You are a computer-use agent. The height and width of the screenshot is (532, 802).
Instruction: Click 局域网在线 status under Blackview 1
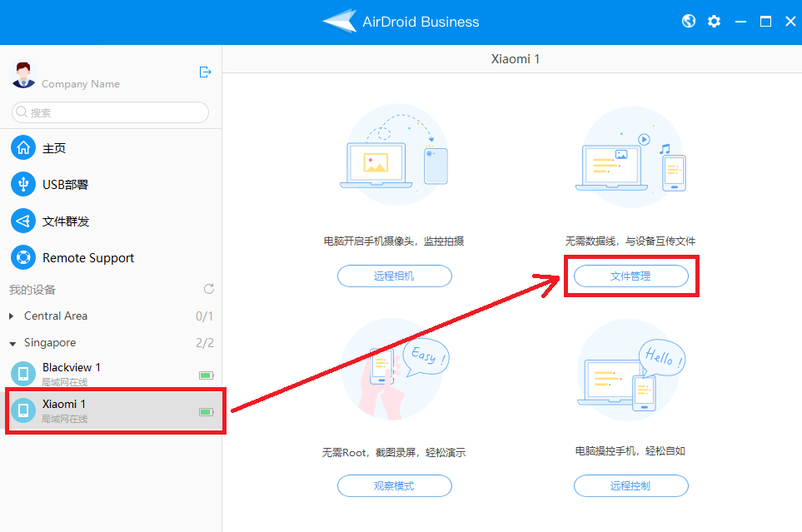64,382
